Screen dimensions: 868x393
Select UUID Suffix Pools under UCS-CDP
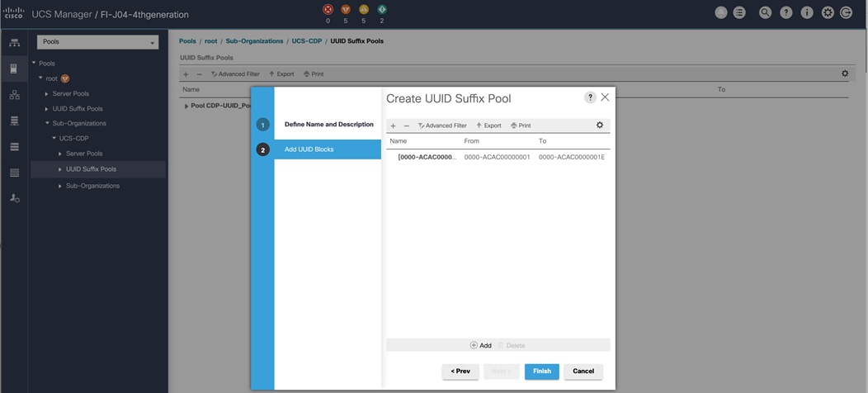tap(92, 169)
